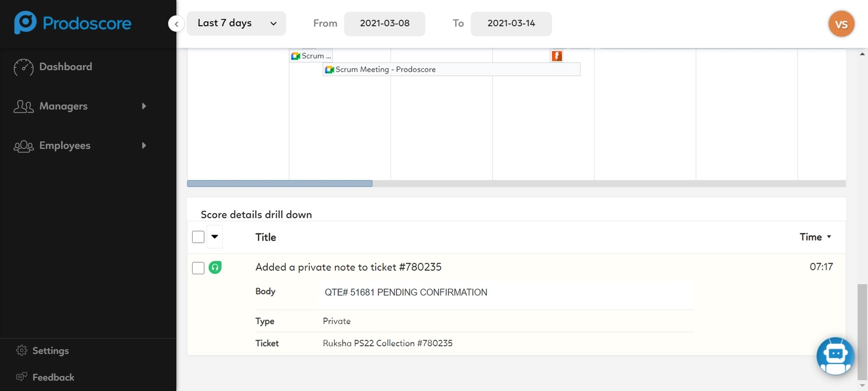Image resolution: width=868 pixels, height=391 pixels.
Task: Click the Feedback icon
Action: pos(22,377)
